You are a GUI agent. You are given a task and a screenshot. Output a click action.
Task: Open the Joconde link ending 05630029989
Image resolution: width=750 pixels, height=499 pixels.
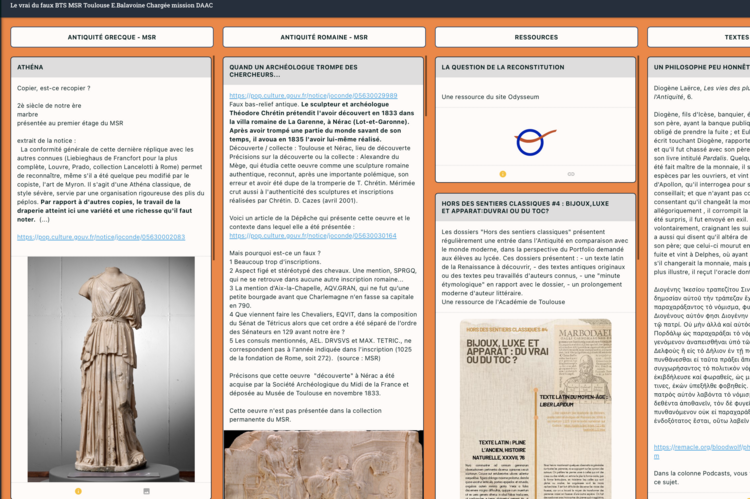tap(313, 96)
